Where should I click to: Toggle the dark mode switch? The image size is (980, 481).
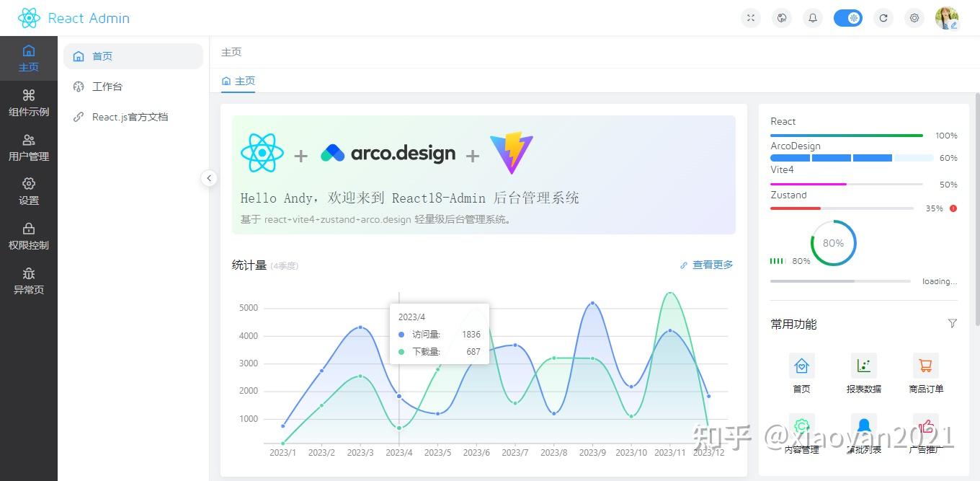point(848,17)
